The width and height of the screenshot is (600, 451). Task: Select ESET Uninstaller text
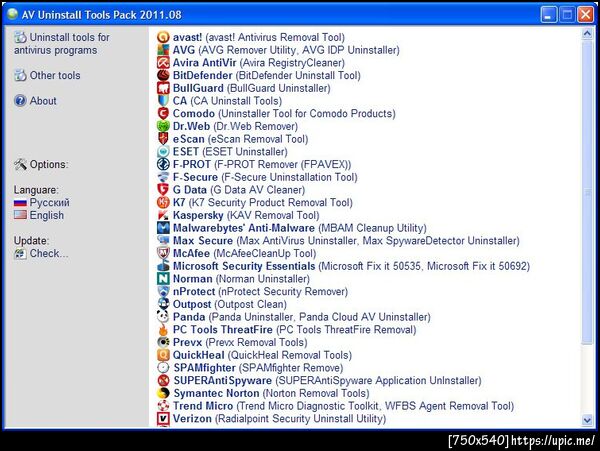pyautogui.click(x=245, y=151)
